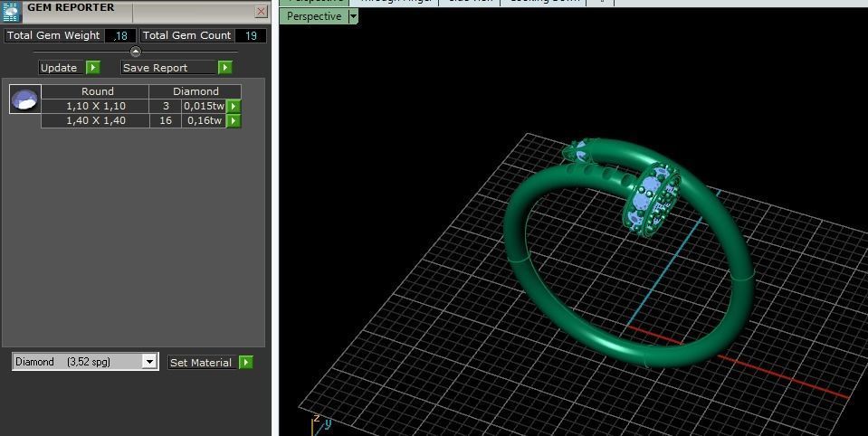Click the green arrow next to Save Report
Image resolution: width=868 pixels, height=436 pixels.
(x=224, y=68)
